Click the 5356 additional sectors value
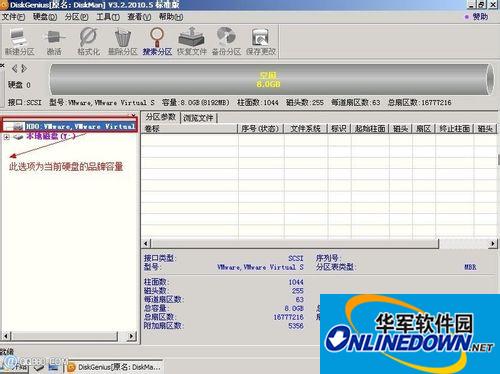 pyautogui.click(x=296, y=326)
